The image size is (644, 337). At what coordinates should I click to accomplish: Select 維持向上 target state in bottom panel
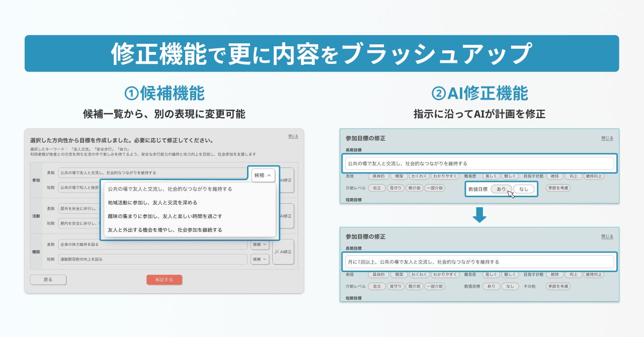[x=593, y=275]
